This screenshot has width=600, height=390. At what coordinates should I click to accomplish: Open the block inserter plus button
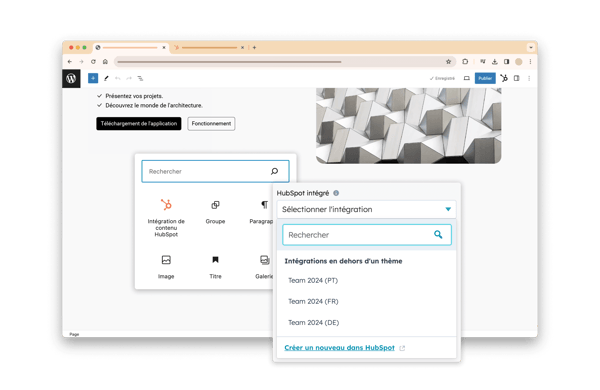(x=93, y=78)
